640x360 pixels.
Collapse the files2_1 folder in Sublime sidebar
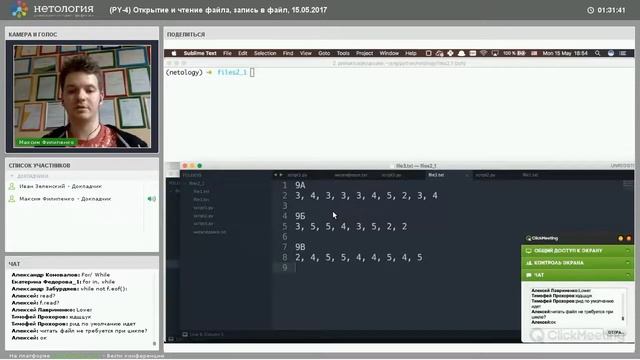pyautogui.click(x=196, y=183)
